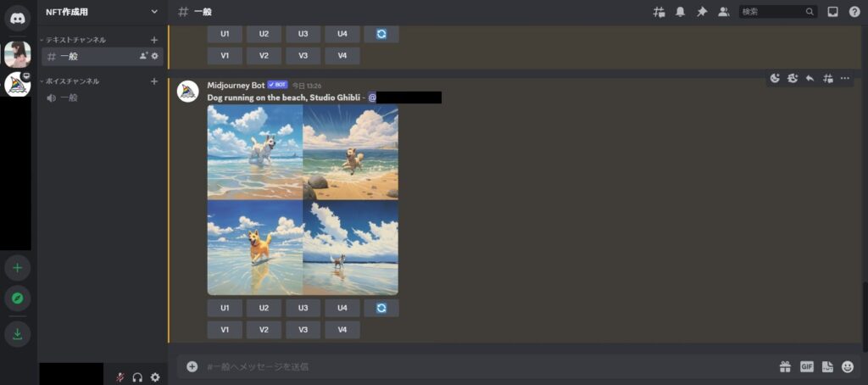868x385 pixels.
Task: Add reaction to message
Action: point(775,78)
